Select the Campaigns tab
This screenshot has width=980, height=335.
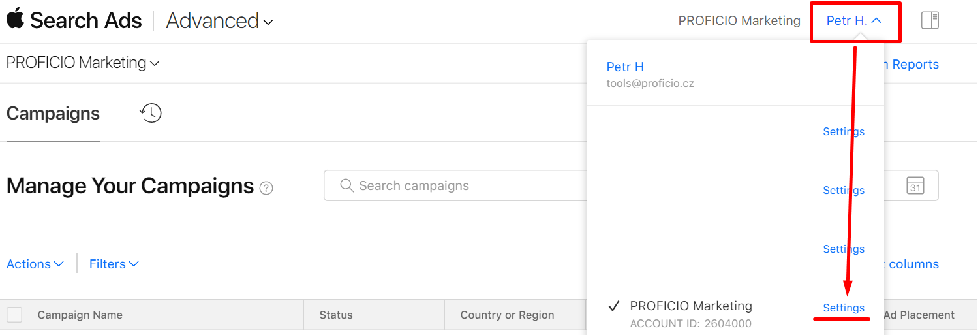53,113
